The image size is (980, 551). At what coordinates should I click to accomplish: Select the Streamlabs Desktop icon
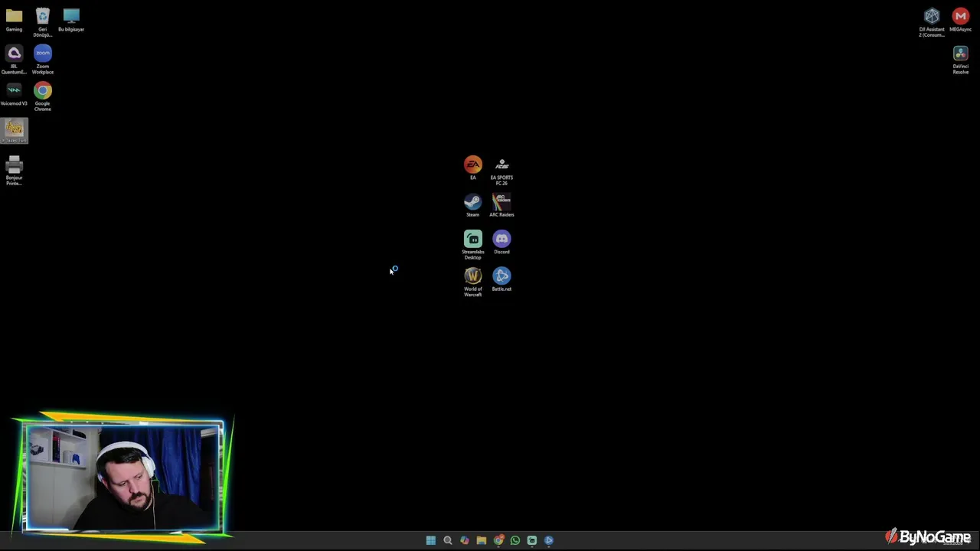473,246
